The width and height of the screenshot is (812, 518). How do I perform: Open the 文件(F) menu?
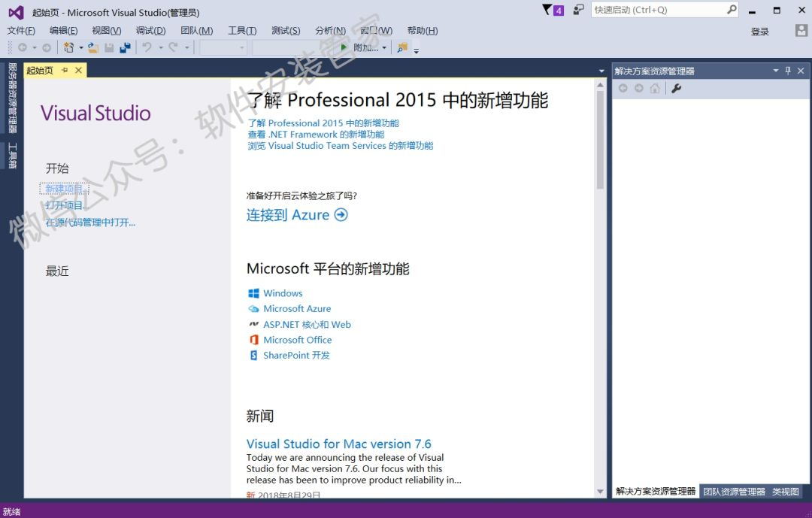click(x=21, y=31)
